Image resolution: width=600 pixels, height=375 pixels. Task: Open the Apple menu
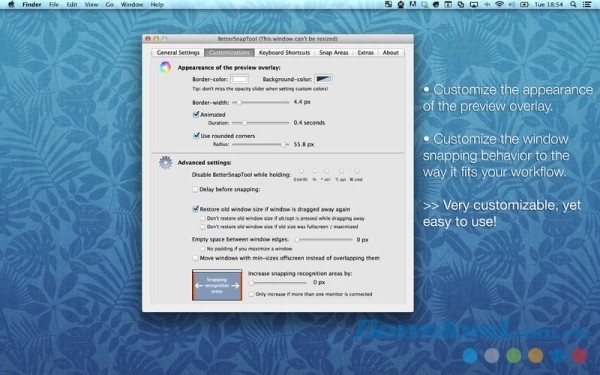coord(11,5)
